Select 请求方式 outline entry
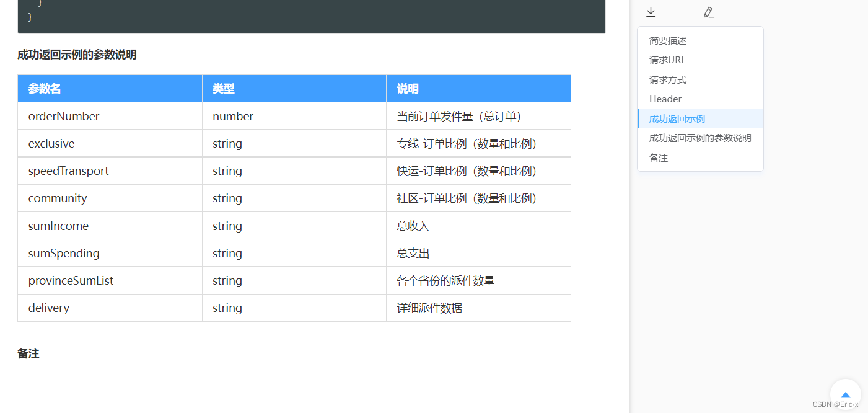Image resolution: width=868 pixels, height=413 pixels. [x=668, y=80]
